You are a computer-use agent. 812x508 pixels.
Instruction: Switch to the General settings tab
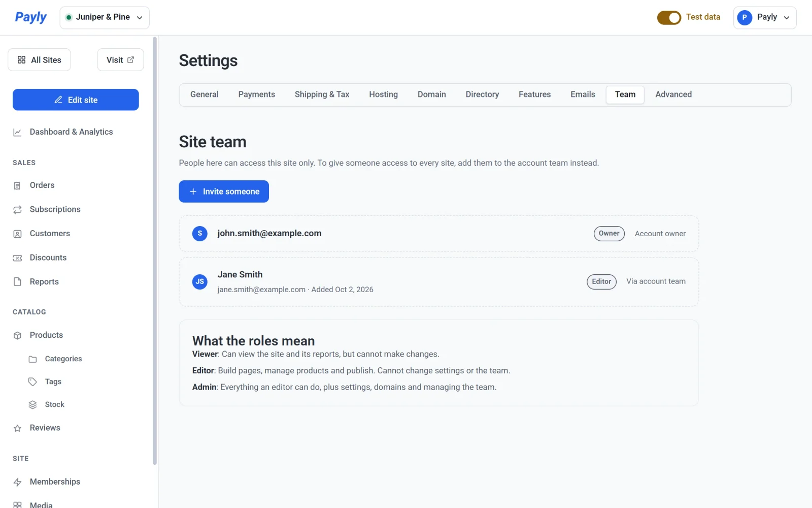[205, 94]
